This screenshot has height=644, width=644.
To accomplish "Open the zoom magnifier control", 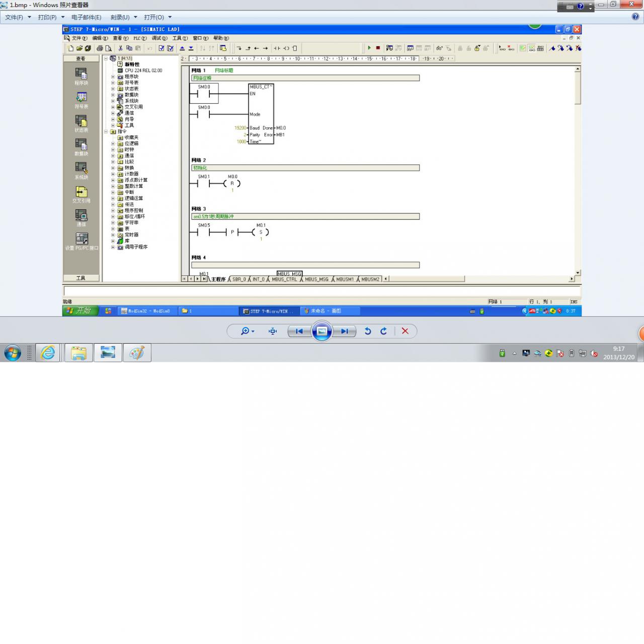I will 247,331.
